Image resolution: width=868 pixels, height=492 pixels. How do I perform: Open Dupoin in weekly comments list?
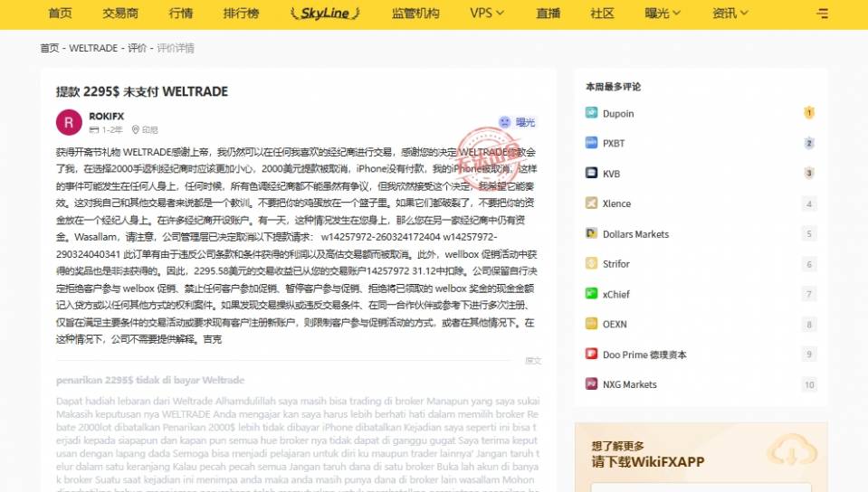coord(618,113)
